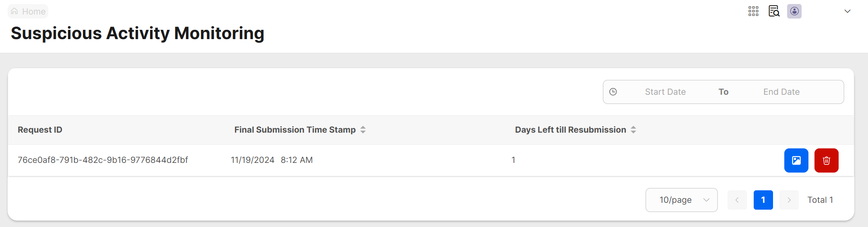The image size is (868, 227).
Task: Select page 1 in pagination
Action: 763,200
